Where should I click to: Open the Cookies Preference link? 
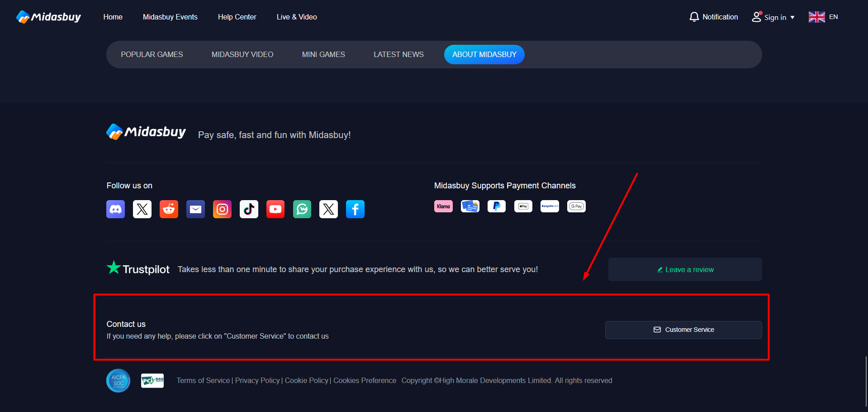tap(365, 381)
